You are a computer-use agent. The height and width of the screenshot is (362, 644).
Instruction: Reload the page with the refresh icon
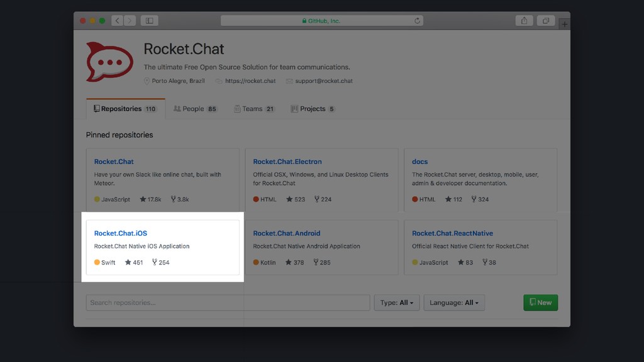pos(417,21)
